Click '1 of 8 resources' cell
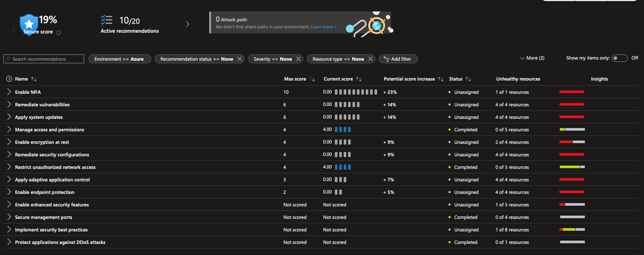 [x=512, y=230]
